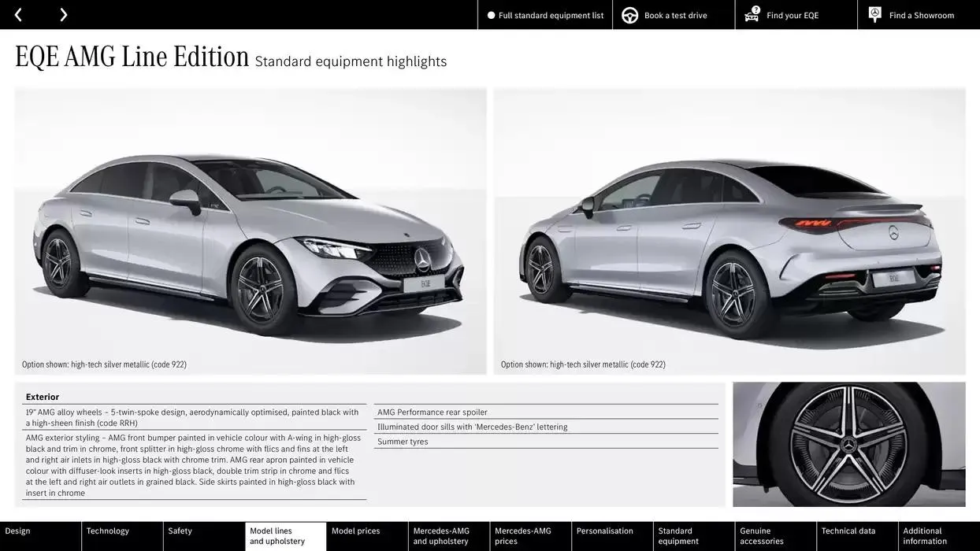Viewport: 980px width, 551px height.
Task: Click the 'Summer tyres' row
Action: [x=546, y=442]
